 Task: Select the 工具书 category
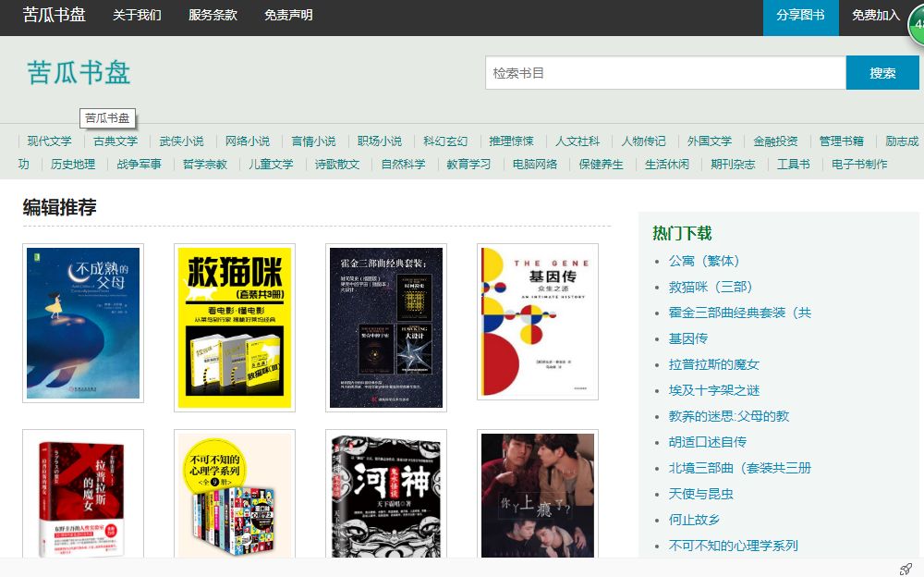tap(793, 164)
